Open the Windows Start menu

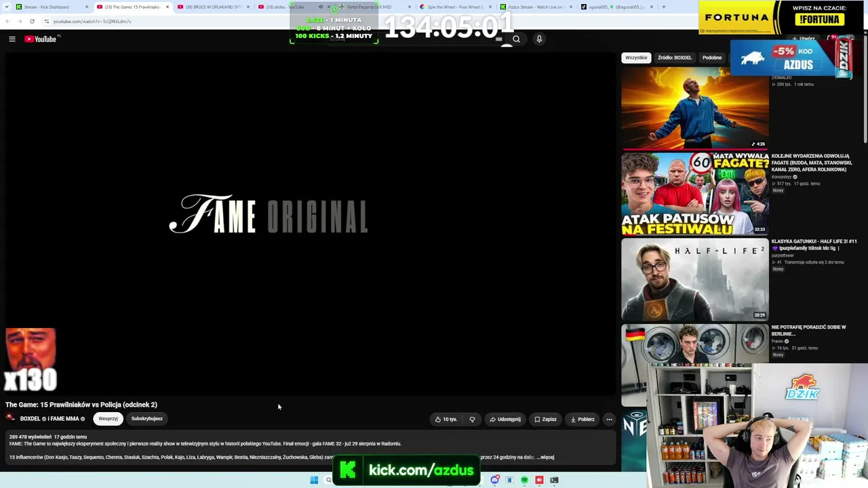click(314, 480)
